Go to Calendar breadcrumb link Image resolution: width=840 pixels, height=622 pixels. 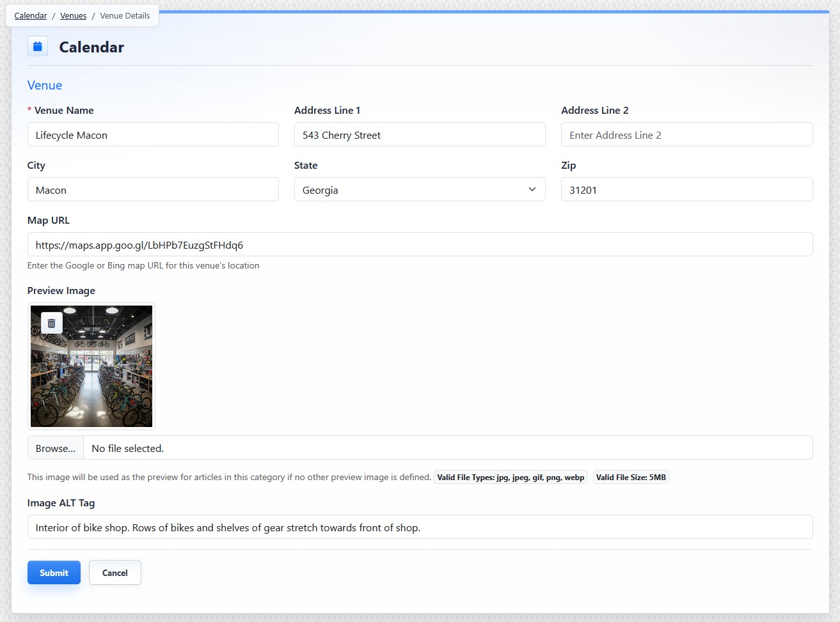[x=31, y=15]
